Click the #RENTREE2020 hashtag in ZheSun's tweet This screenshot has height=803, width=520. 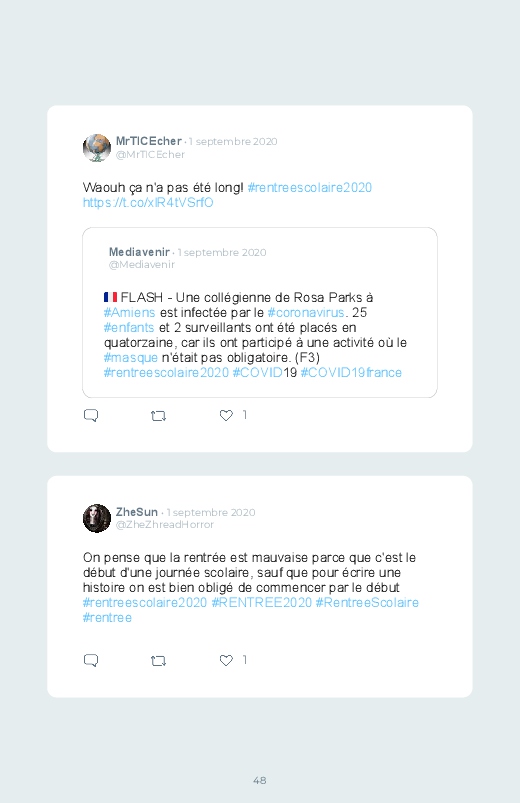261,602
